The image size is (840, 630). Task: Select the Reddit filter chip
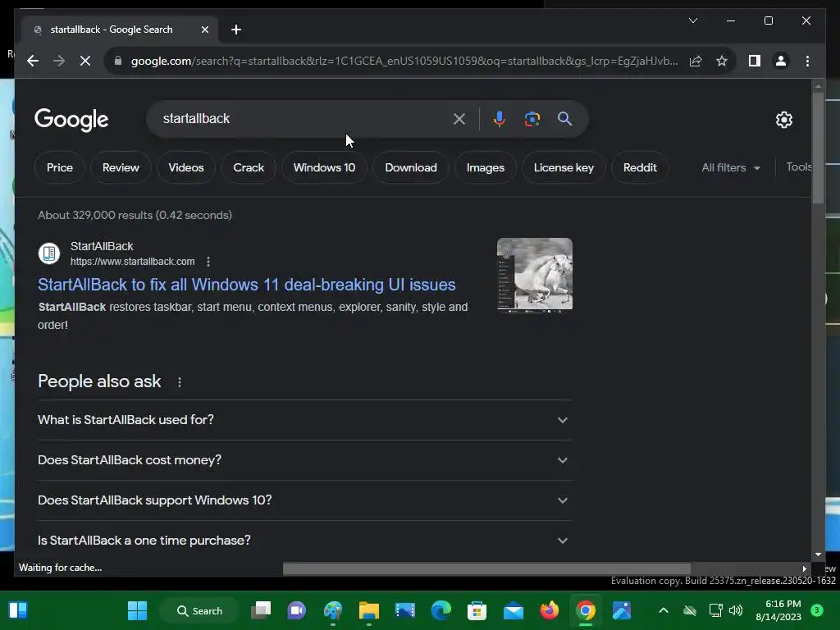point(640,167)
